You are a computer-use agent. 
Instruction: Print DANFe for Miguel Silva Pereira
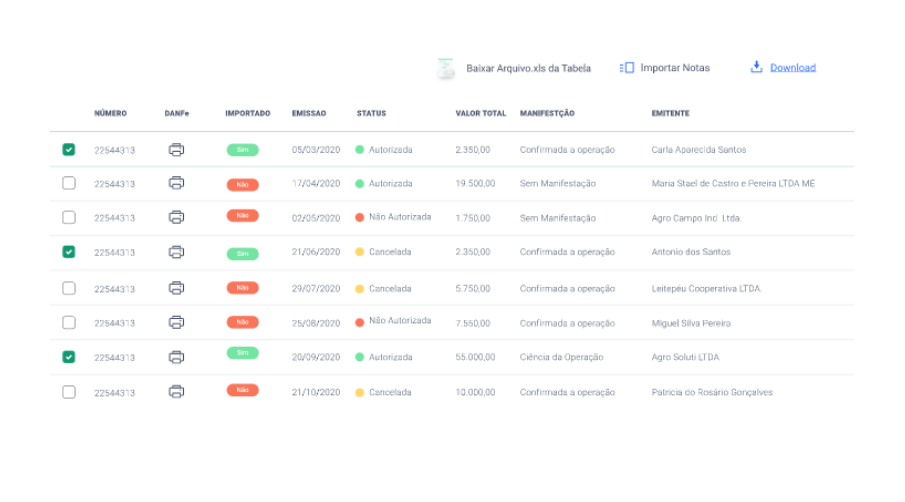click(x=176, y=322)
